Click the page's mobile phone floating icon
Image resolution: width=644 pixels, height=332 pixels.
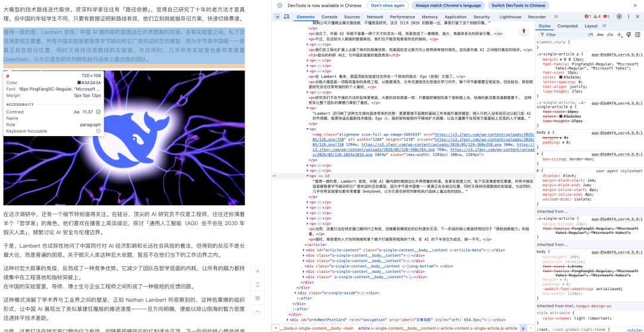(x=258, y=284)
